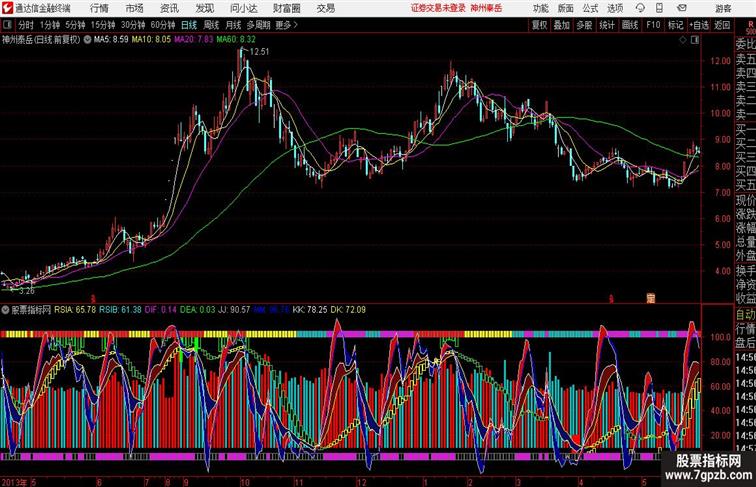Click the DIF: 0.14 value
This screenshot has height=487, width=756.
tap(161, 310)
